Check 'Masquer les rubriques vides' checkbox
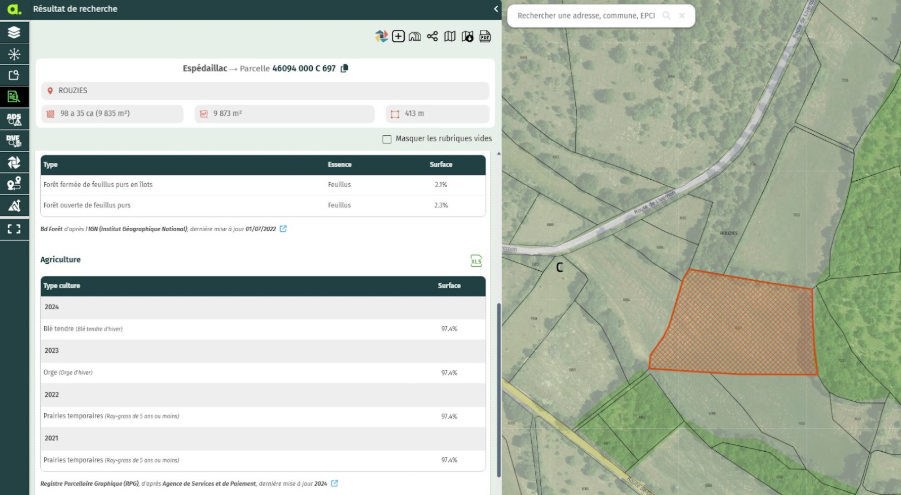Viewport: 901px width, 495px height. tap(387, 139)
